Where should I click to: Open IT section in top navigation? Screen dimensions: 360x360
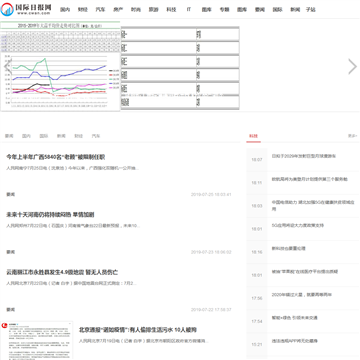click(189, 10)
